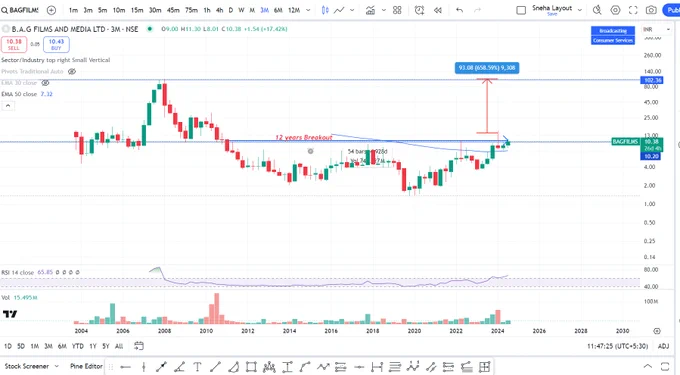Open the candlestick chart type icon
Image resolution: width=680 pixels, height=375 pixels.
[x=325, y=10]
